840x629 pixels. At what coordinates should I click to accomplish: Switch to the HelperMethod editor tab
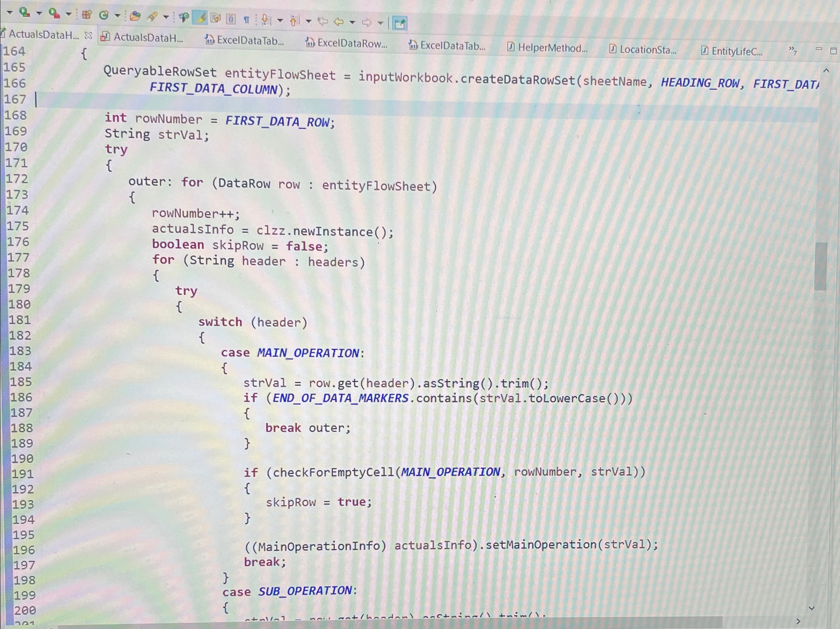pos(552,48)
